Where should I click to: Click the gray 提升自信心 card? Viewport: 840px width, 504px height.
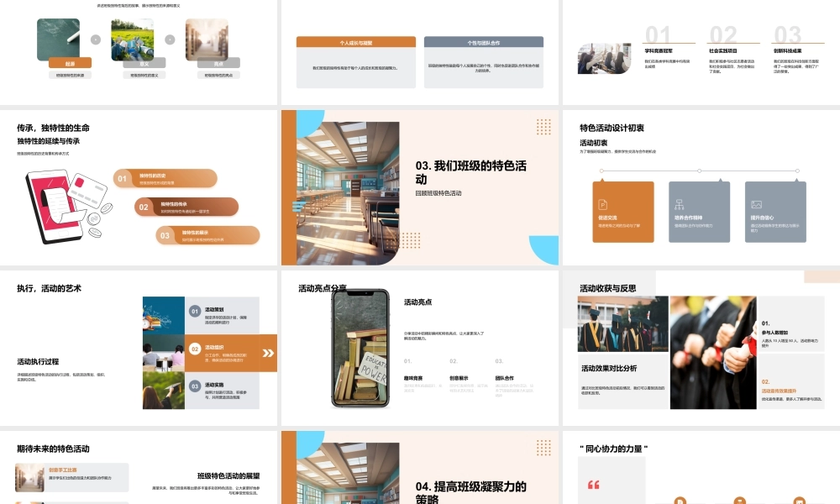click(x=775, y=212)
